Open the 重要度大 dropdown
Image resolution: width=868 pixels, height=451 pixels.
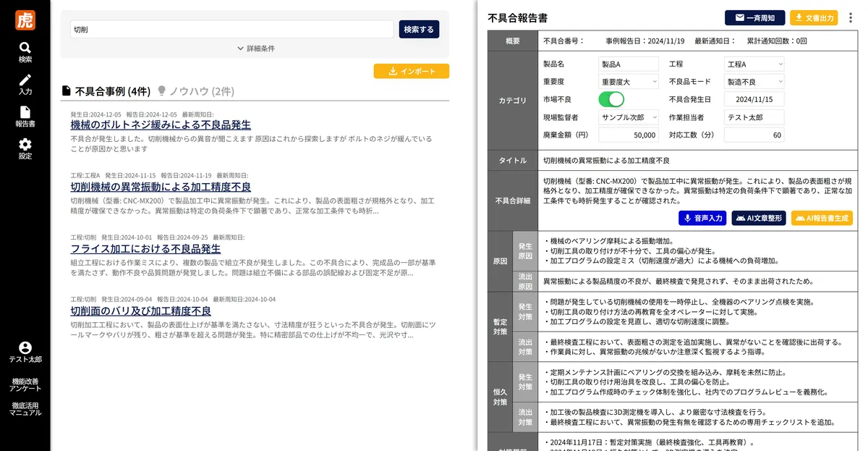629,82
